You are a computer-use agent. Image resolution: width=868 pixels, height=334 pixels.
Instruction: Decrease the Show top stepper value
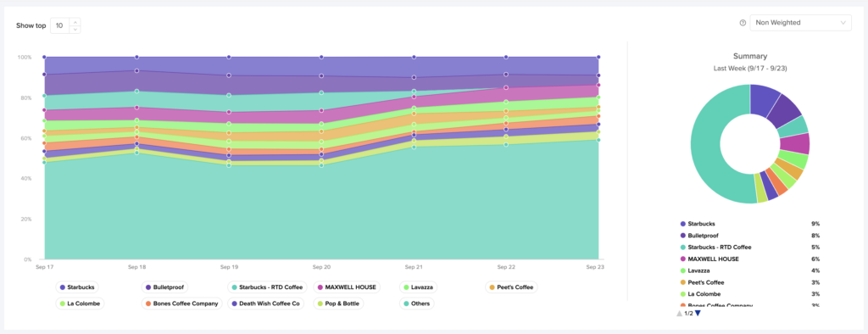click(75, 30)
